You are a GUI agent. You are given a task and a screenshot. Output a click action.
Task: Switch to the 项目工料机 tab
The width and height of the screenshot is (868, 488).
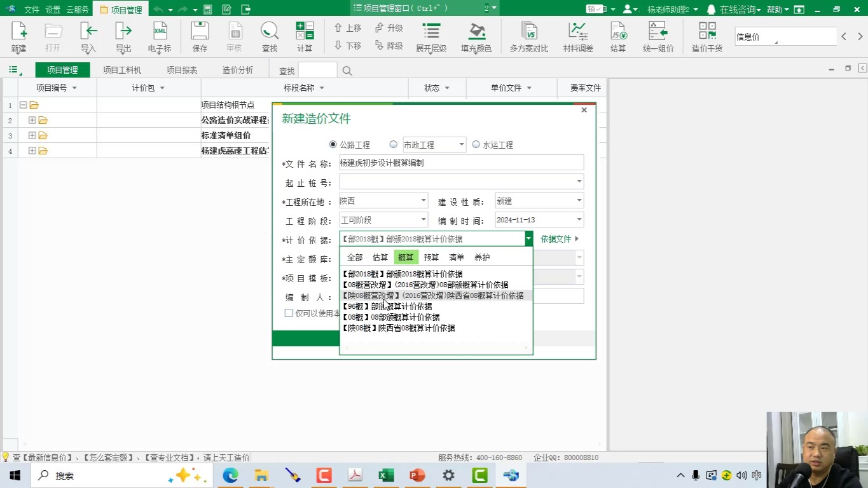pyautogui.click(x=121, y=70)
